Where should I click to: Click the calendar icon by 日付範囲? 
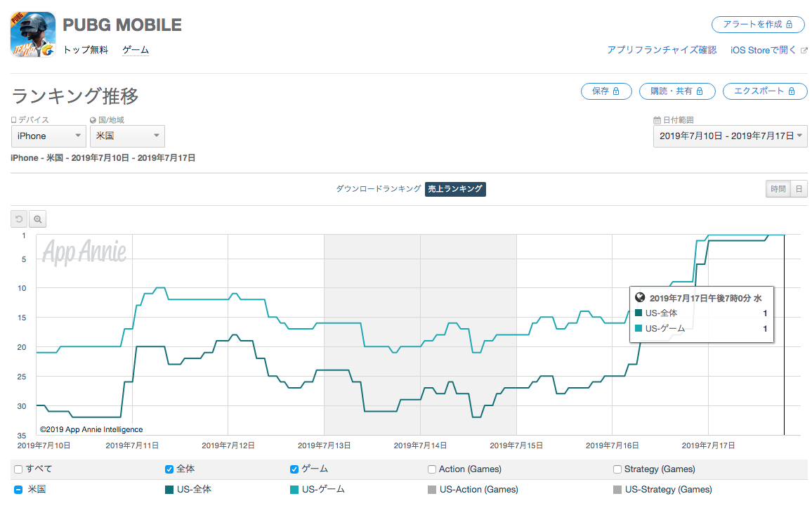point(657,120)
